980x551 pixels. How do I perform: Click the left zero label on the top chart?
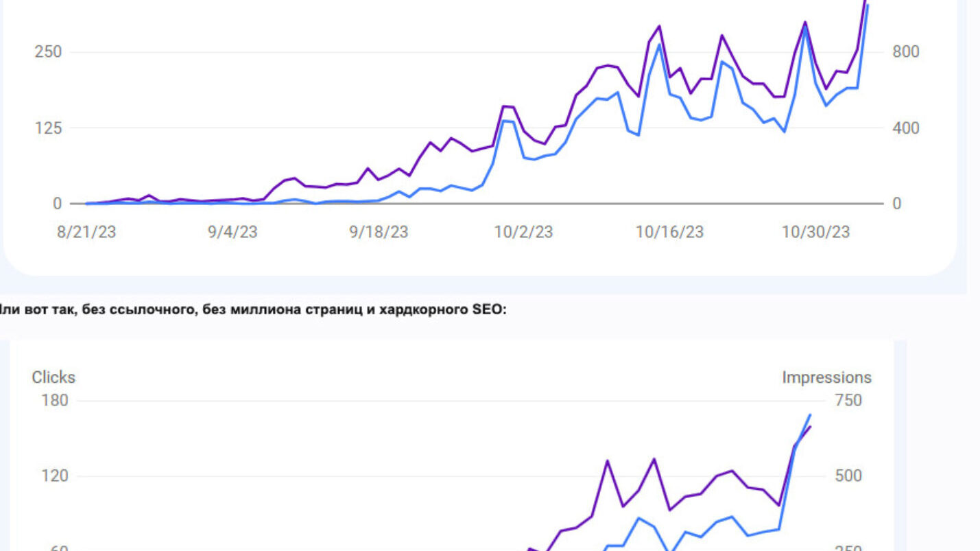57,204
